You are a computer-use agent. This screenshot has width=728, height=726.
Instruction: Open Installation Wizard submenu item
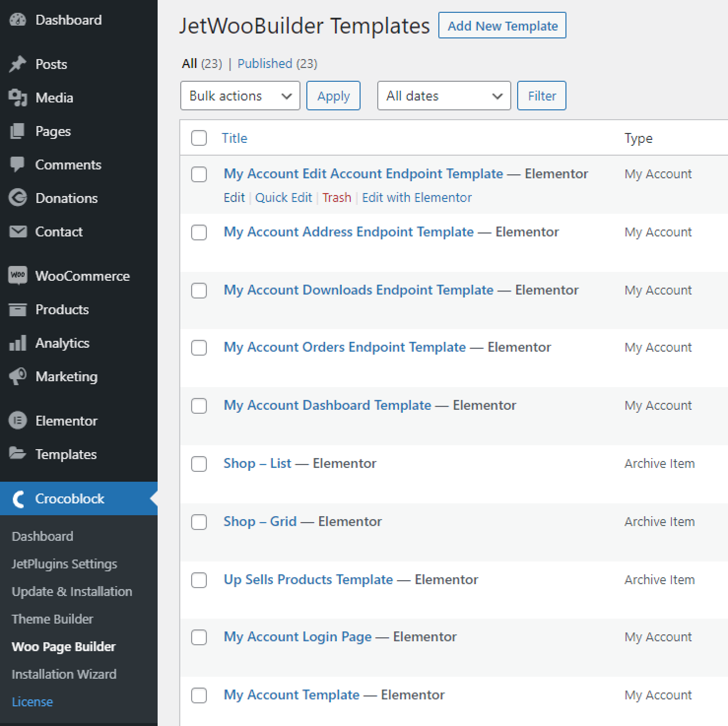pos(64,674)
